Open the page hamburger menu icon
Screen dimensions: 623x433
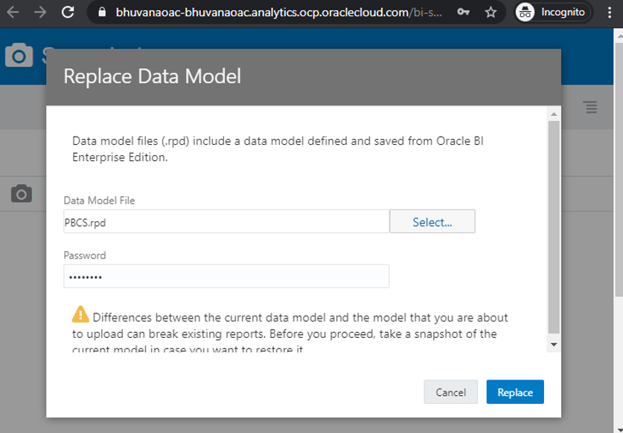(590, 107)
